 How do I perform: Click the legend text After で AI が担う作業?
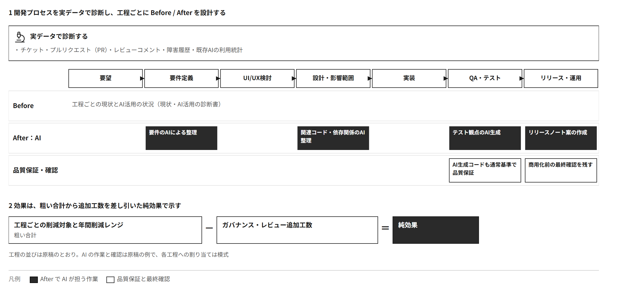click(x=69, y=279)
